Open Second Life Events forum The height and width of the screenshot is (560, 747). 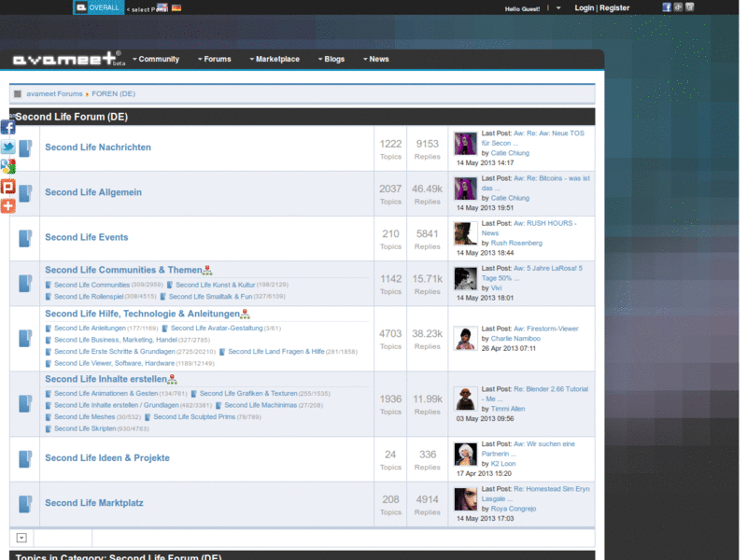(87, 237)
